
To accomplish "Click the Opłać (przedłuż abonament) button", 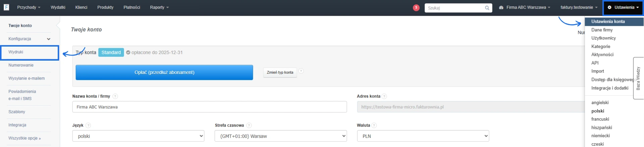I will pos(164,72).
